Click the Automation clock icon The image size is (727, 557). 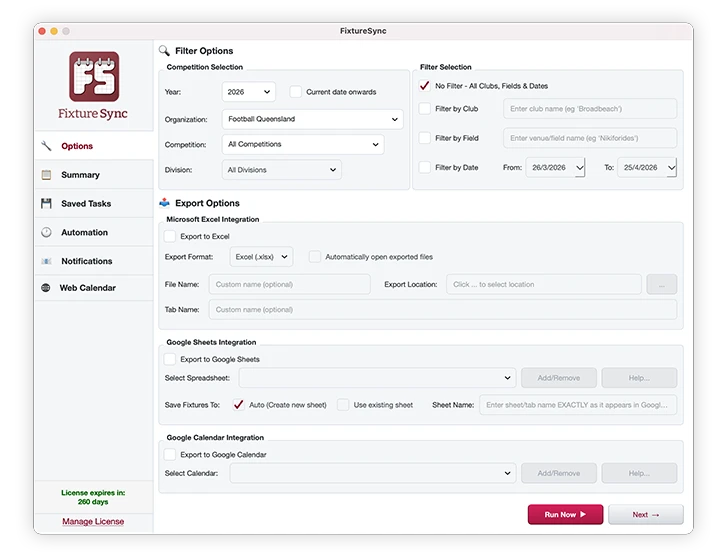(46, 233)
